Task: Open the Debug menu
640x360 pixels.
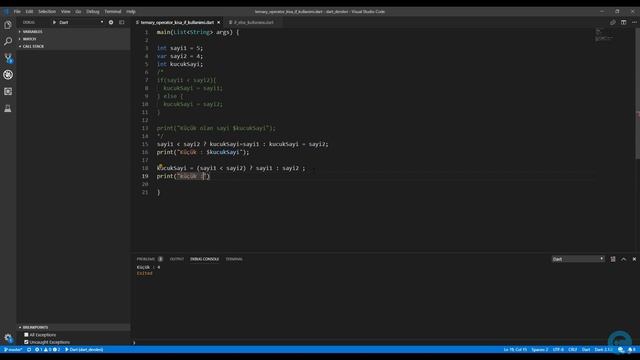Action: click(x=93, y=11)
